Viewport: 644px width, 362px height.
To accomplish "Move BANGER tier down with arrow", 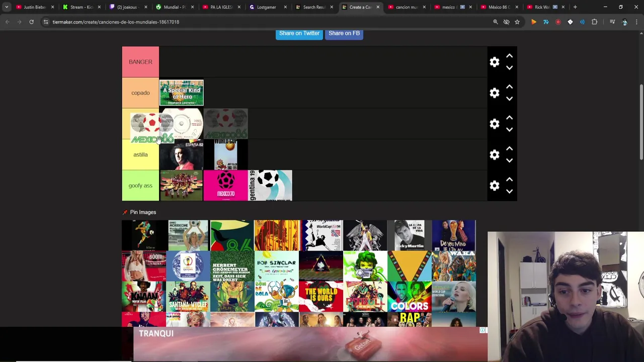I will pos(509,68).
